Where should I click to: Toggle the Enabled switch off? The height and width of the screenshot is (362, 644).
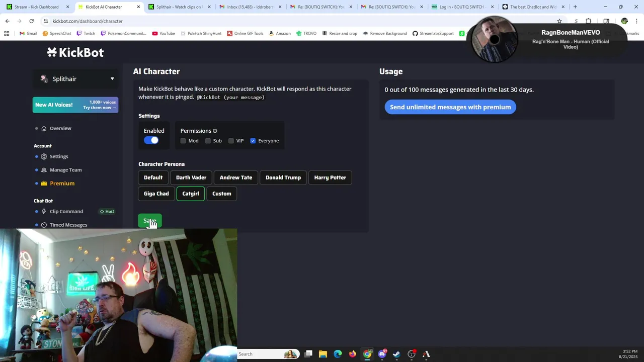(x=151, y=140)
